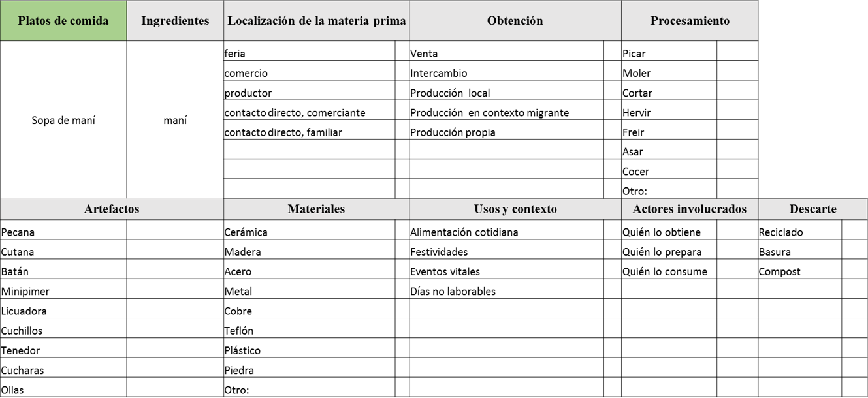Screen dimensions: 868x398
Task: Mark the empty box next to "Hervir"
Action: pyautogui.click(x=737, y=112)
